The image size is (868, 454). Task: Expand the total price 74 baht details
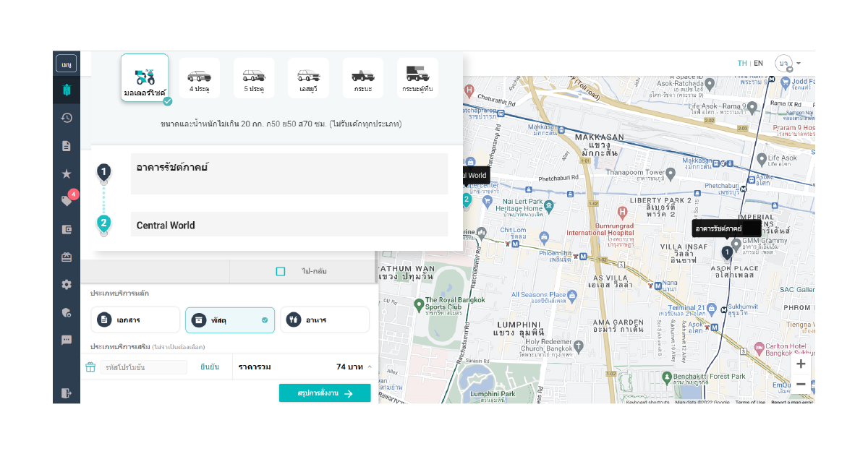tap(370, 367)
